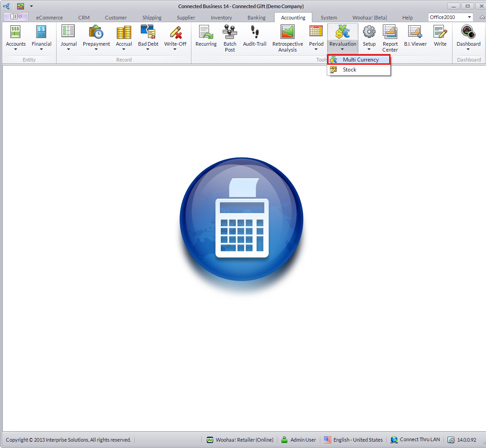Open quick access toolbar customize arrow
This screenshot has width=486, height=448.
pos(31,6)
